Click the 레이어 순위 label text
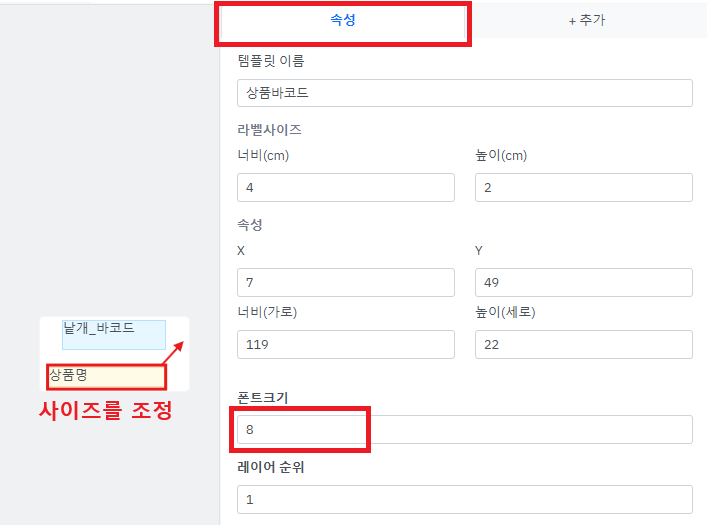This screenshot has height=525, width=707. 270,467
